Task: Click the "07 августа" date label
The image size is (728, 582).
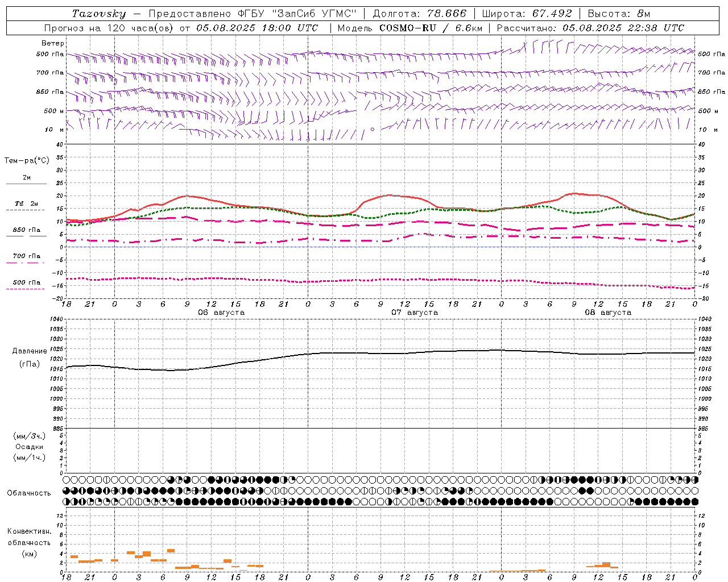Action: tap(415, 313)
